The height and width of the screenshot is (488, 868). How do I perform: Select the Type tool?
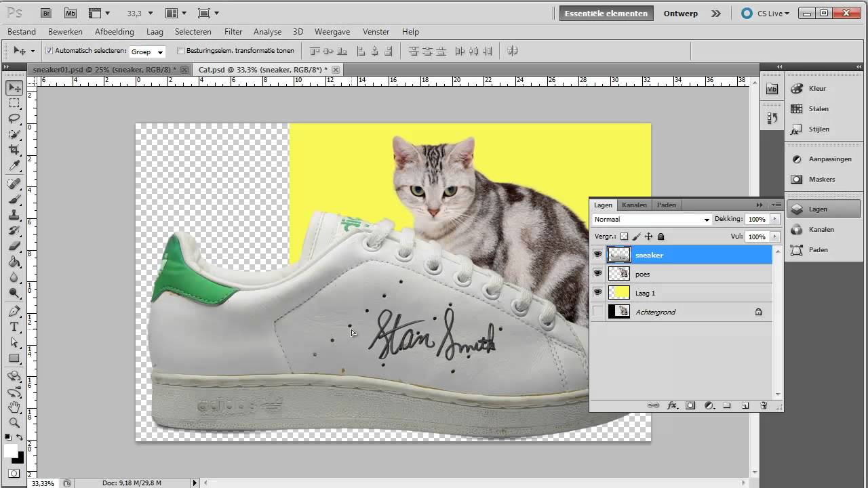coord(14,327)
